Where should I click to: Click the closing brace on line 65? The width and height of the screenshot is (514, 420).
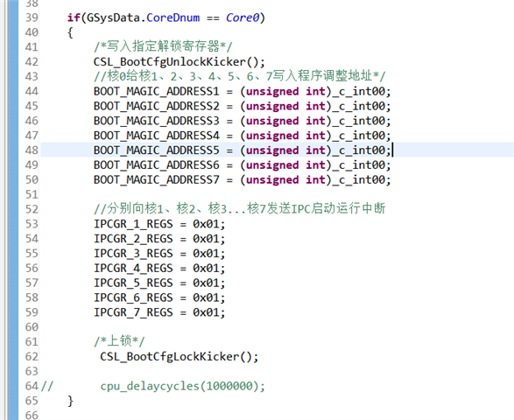(x=70, y=401)
